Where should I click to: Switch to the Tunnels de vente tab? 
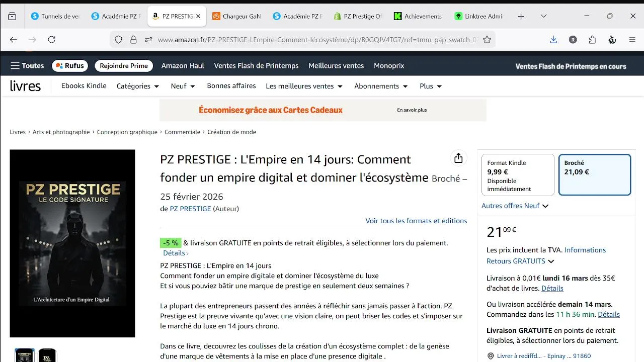click(x=55, y=16)
